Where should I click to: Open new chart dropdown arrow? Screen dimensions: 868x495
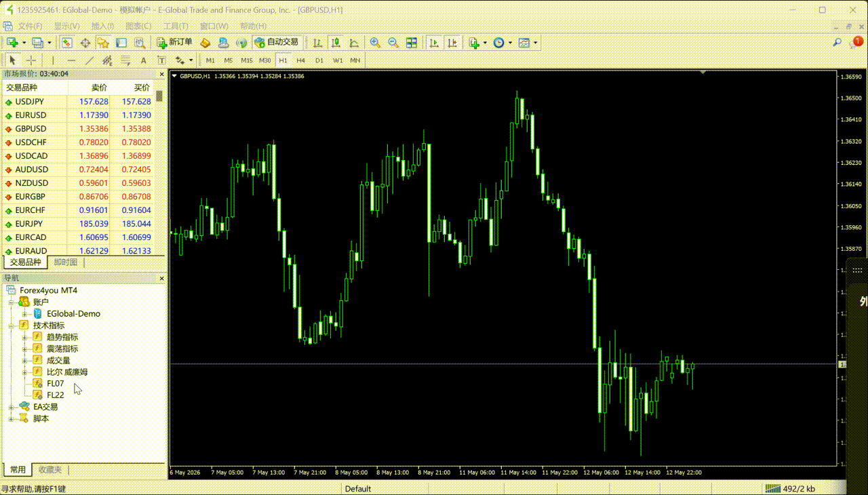coord(24,43)
